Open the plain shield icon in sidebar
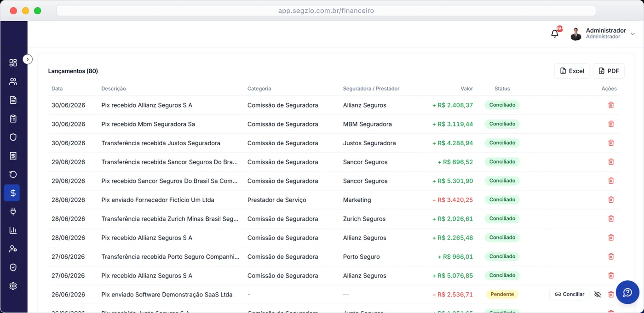The height and width of the screenshot is (313, 644). point(13,137)
